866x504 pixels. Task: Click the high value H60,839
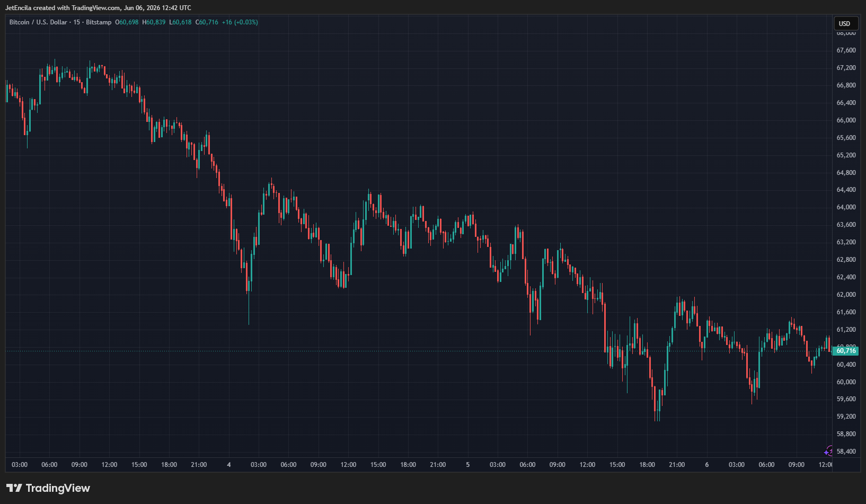(x=154, y=22)
